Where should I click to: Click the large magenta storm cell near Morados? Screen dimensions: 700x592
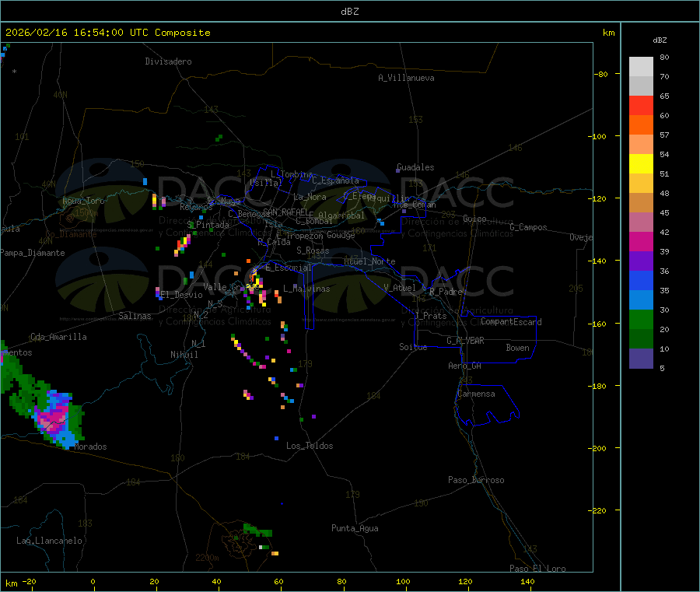tap(54, 418)
